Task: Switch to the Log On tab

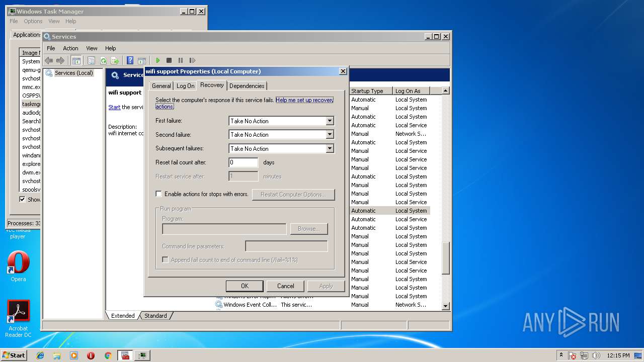Action: [x=185, y=86]
